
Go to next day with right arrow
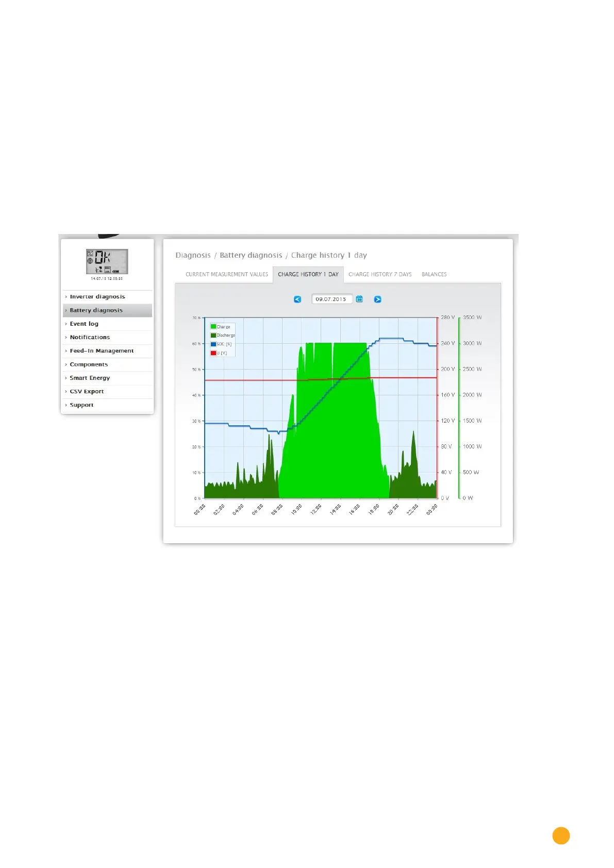point(377,299)
